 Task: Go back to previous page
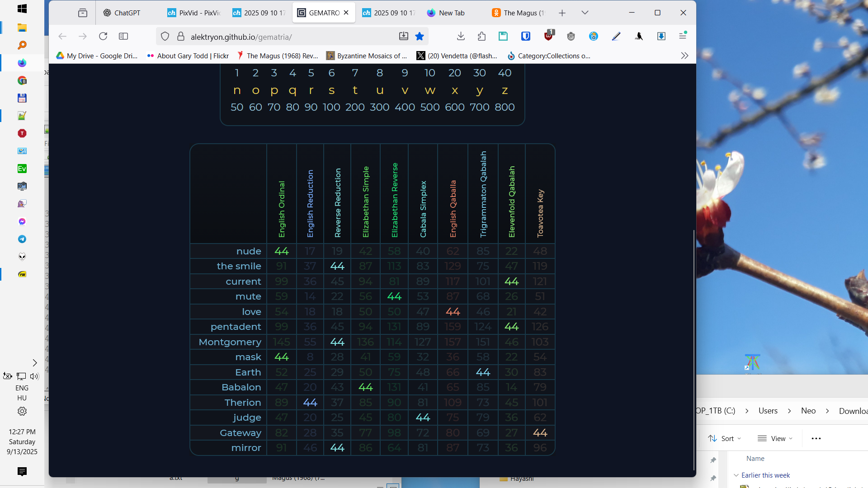[x=62, y=36]
